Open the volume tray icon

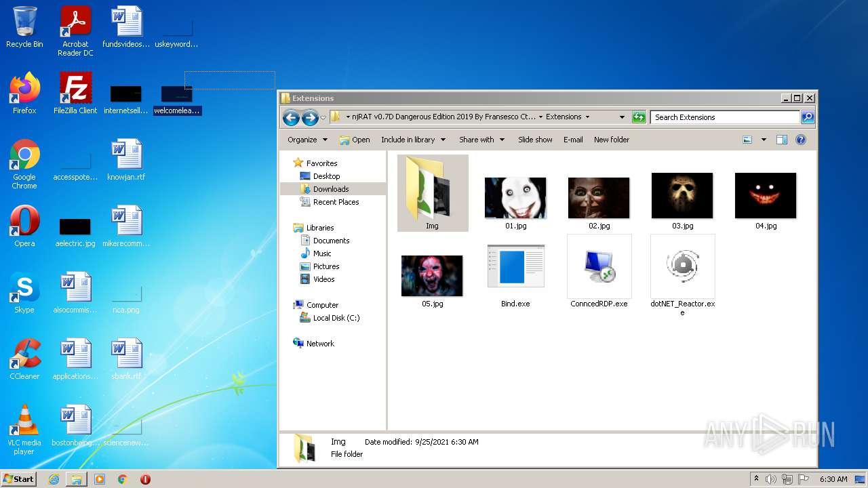(x=771, y=479)
